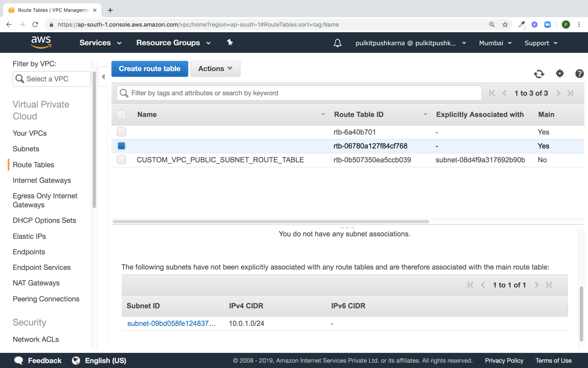Focus the filter by tags search field
Viewport: 588px width, 368px height.
coord(299,93)
